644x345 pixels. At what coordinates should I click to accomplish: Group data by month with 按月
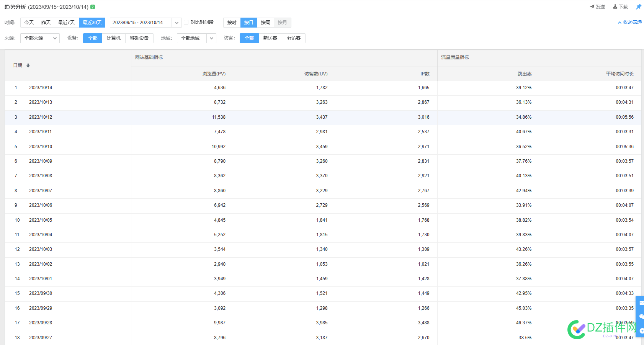[283, 23]
